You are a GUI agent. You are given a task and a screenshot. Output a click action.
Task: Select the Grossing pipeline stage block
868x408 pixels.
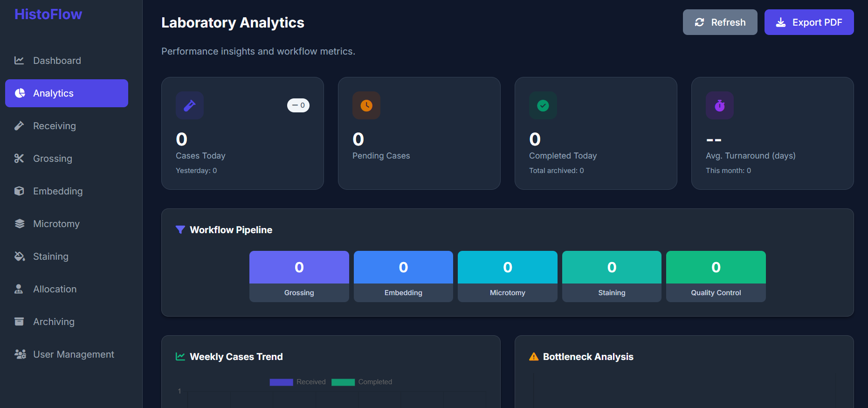(x=299, y=277)
